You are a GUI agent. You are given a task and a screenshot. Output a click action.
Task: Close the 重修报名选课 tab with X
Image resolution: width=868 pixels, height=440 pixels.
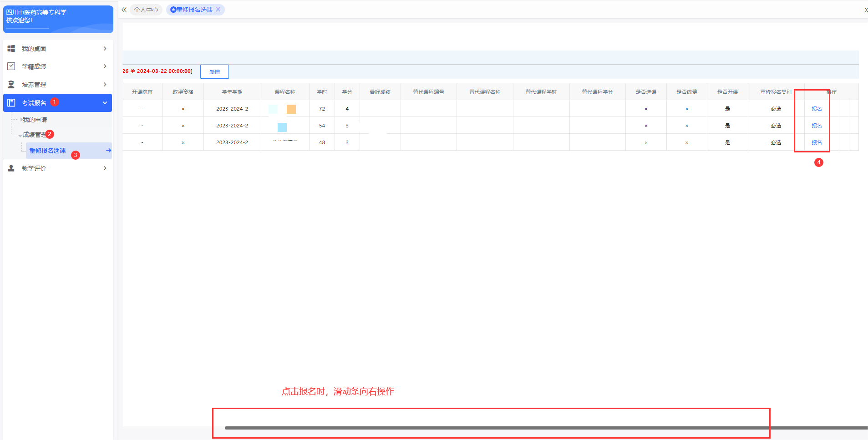(x=218, y=10)
